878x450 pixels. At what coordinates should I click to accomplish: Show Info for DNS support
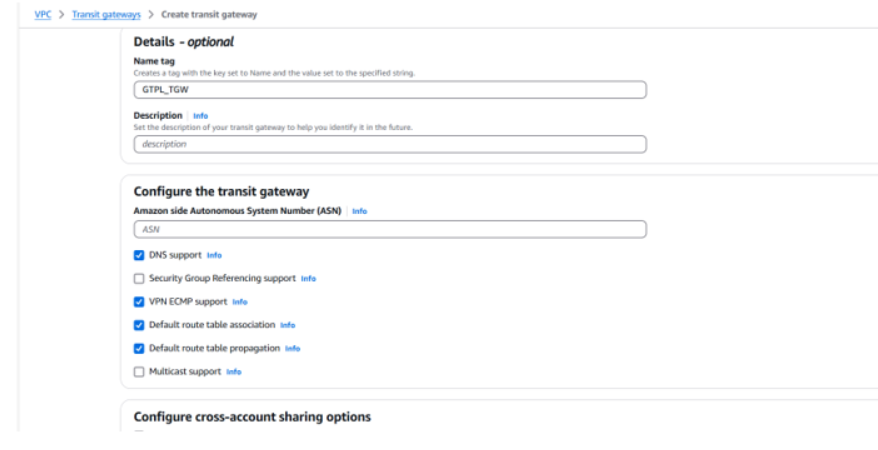click(x=214, y=255)
